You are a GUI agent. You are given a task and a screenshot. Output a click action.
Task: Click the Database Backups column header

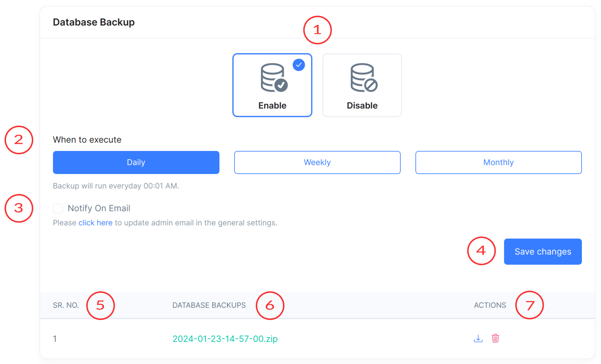[209, 305]
